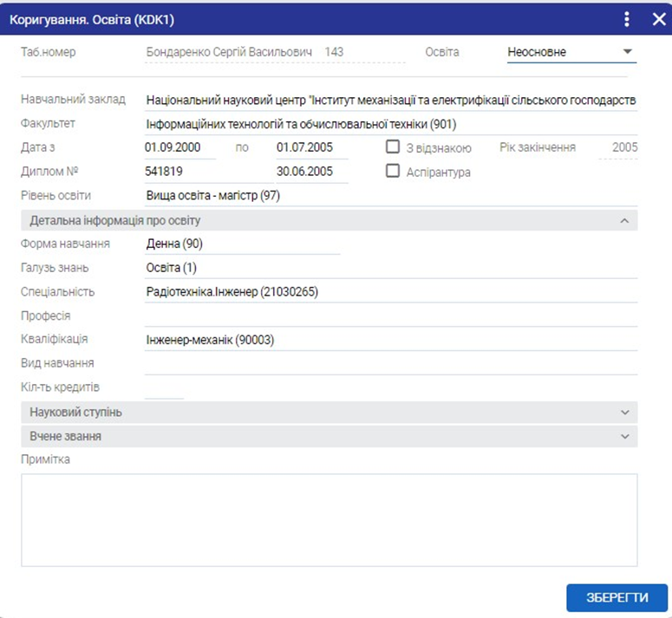Click the Навчальний заклад field
The image size is (672, 618).
pyautogui.click(x=390, y=100)
